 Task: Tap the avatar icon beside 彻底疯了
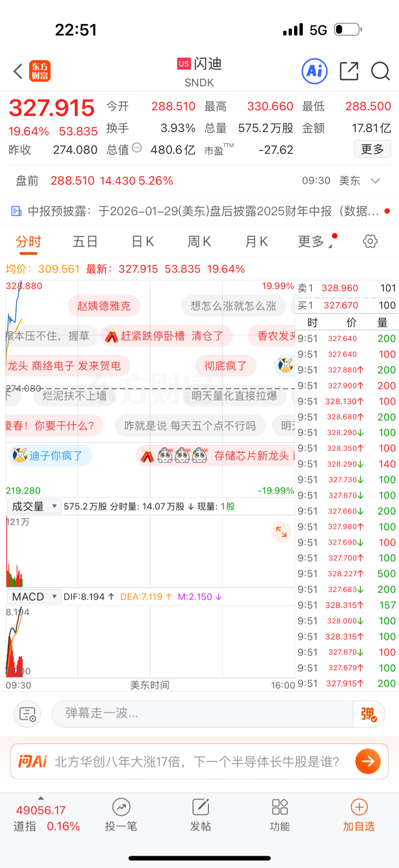pyautogui.click(x=285, y=366)
